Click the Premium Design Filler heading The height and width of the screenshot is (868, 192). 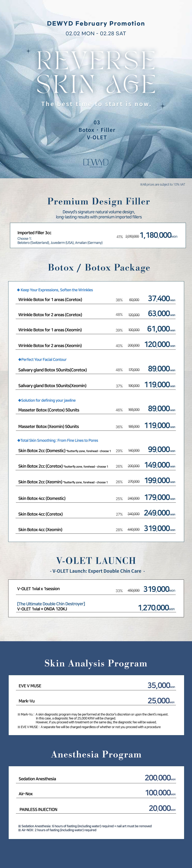pos(98,201)
